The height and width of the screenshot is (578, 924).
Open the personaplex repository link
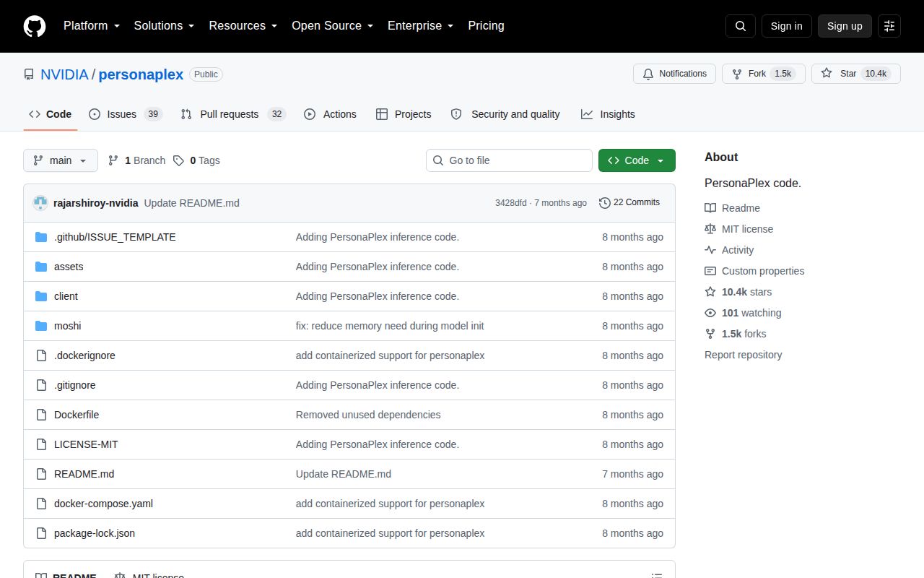(141, 74)
